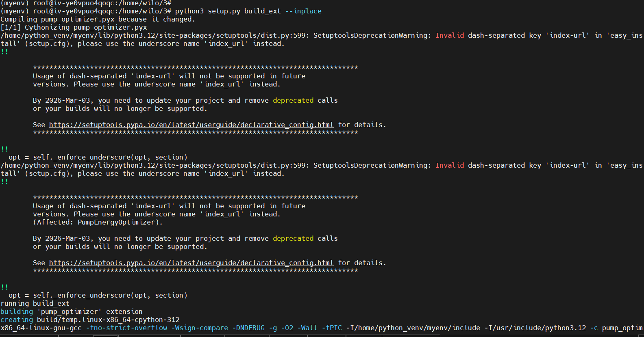The image size is (644, 337).
Task: Click the '-fno-strict-overflow' compiler flag
Action: pyautogui.click(x=126, y=328)
